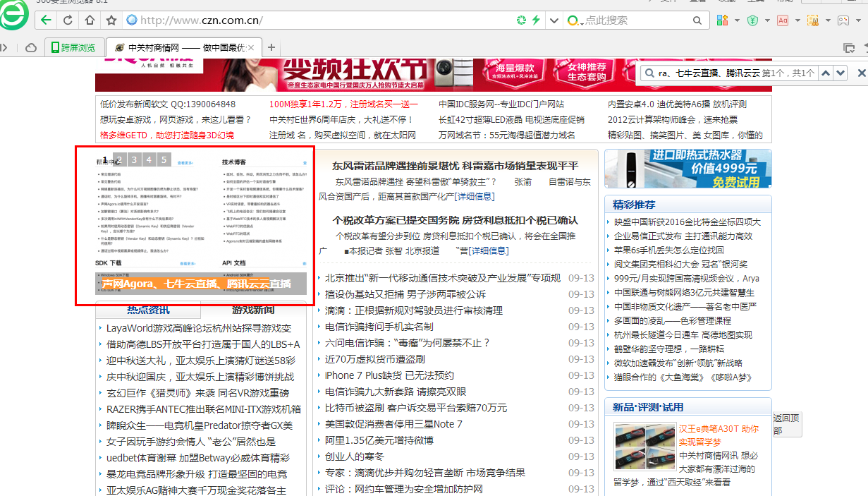Open 中国IDC服务网 text ad link

point(501,104)
